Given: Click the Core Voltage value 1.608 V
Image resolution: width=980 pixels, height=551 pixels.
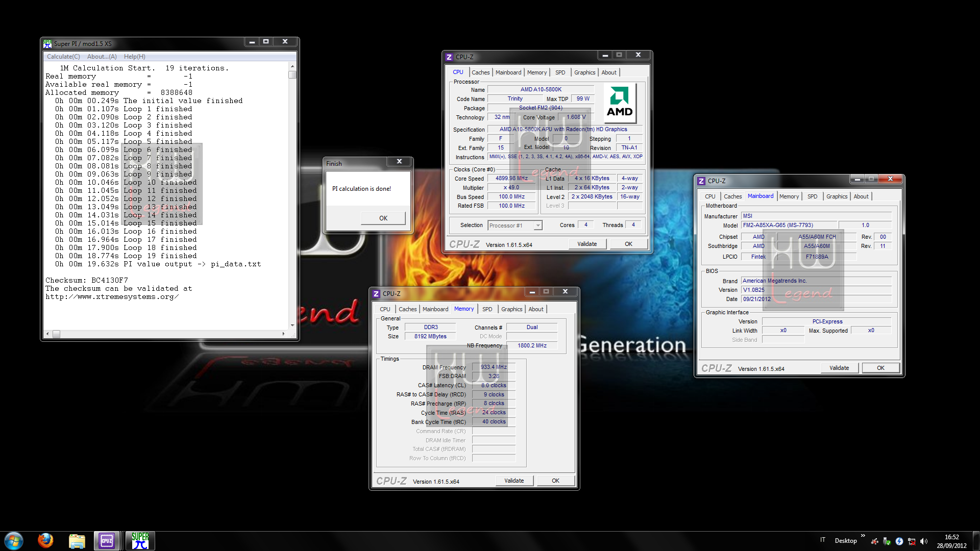Looking at the screenshot, I should pos(576,117).
